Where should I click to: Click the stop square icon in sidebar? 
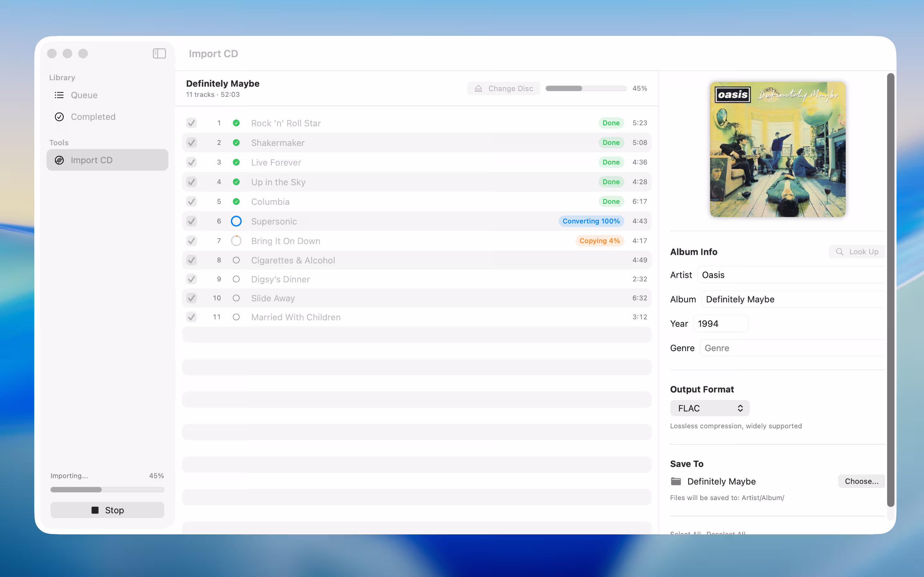[95, 510]
